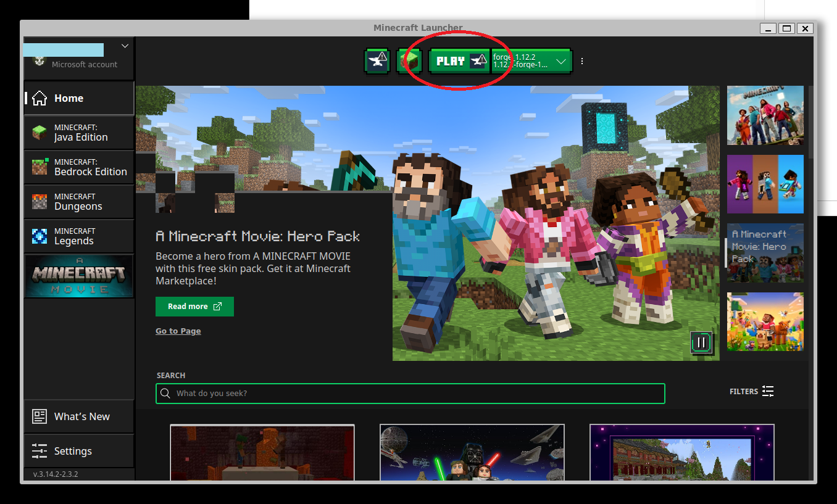The height and width of the screenshot is (504, 837).
Task: Open Minecraft: Java Edition in sidebar
Action: [79, 133]
